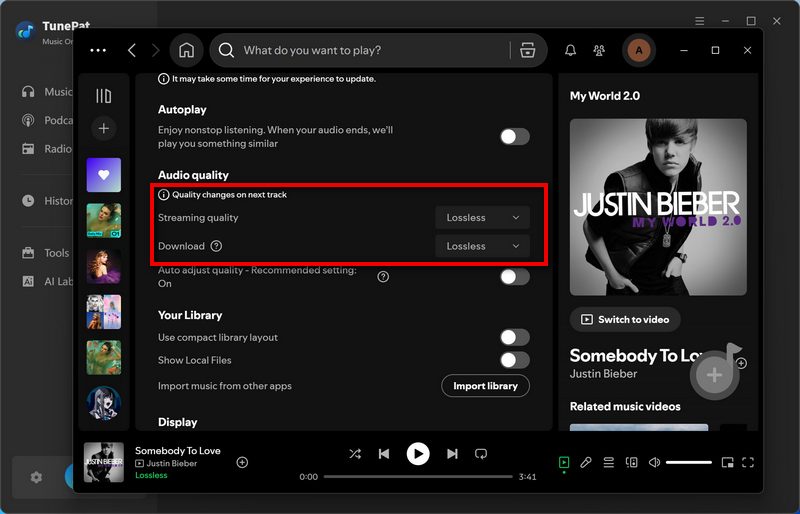Skip to next track
Viewport: 800px width, 514px height.
click(452, 454)
